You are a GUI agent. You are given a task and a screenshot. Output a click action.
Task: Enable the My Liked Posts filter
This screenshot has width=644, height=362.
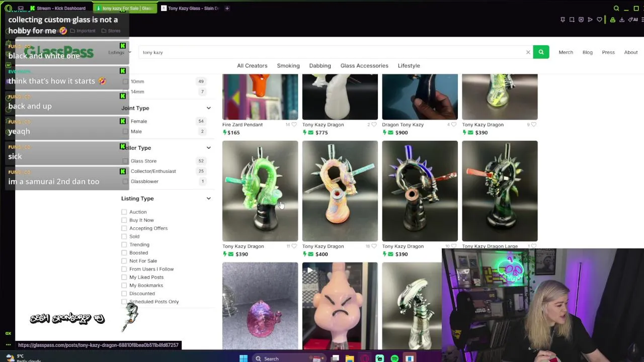coord(124,277)
